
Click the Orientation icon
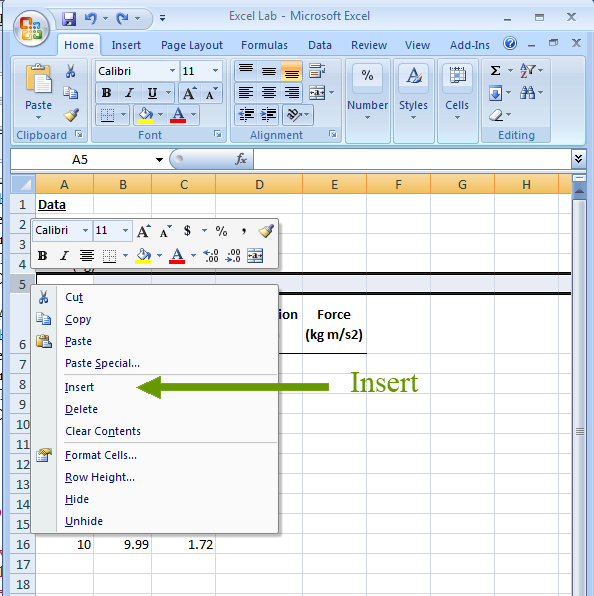point(294,115)
